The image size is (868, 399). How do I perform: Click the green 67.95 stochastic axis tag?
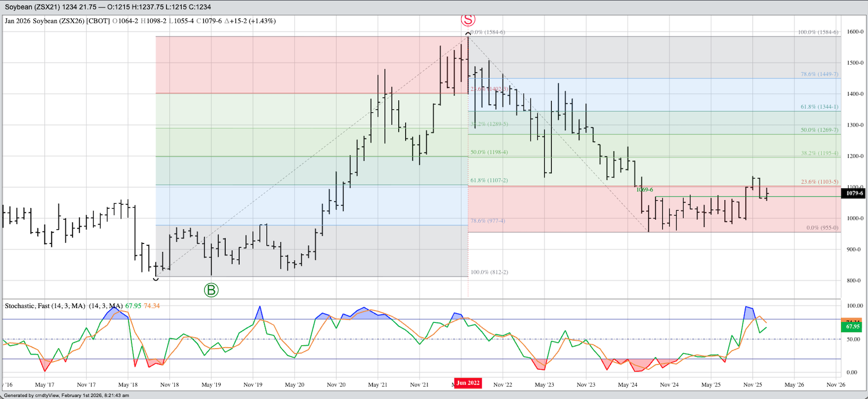(853, 326)
